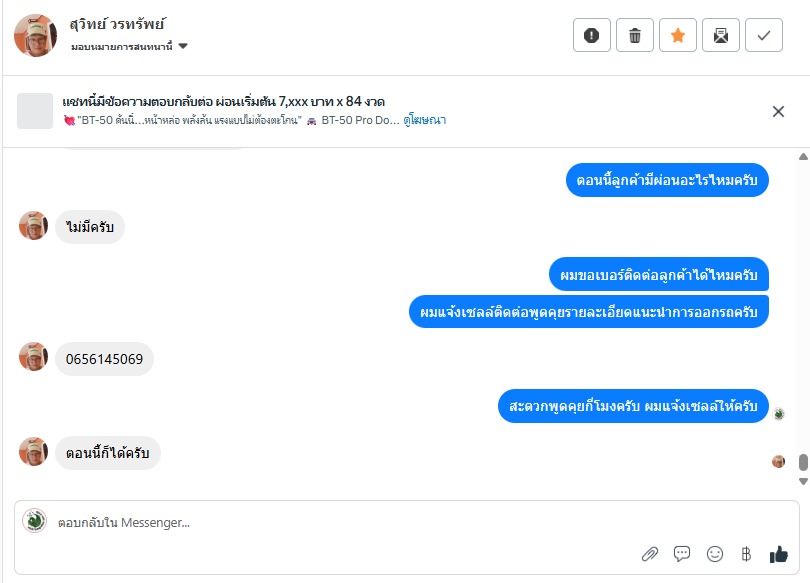The width and height of the screenshot is (810, 583).
Task: Toggle the orange follow-up star
Action: pyautogui.click(x=678, y=36)
